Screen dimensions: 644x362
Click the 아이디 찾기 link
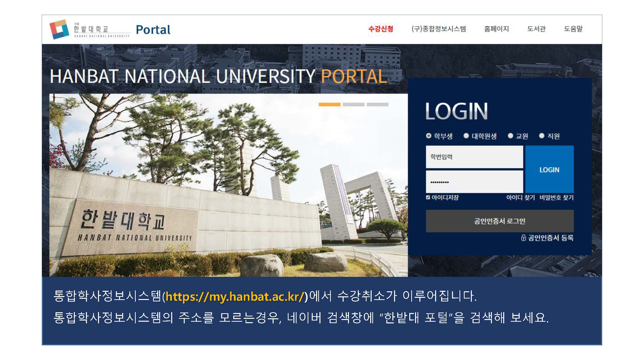coord(520,197)
